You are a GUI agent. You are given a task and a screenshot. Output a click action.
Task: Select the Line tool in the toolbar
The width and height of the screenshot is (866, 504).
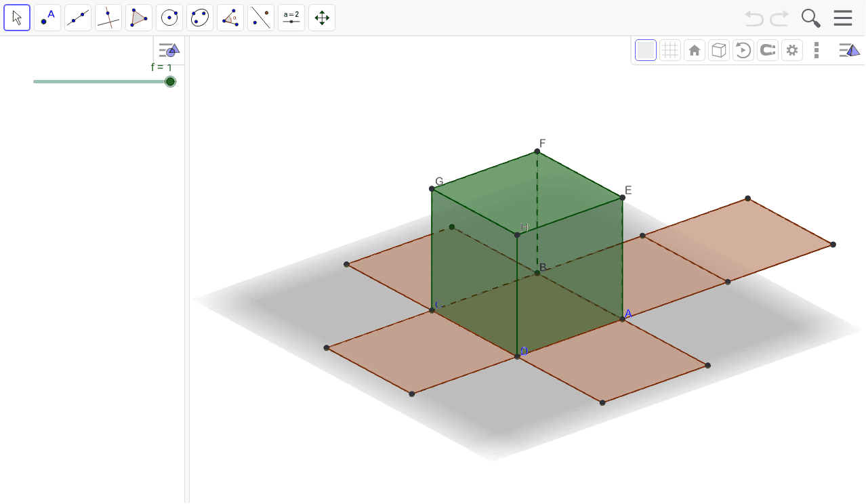pyautogui.click(x=77, y=18)
